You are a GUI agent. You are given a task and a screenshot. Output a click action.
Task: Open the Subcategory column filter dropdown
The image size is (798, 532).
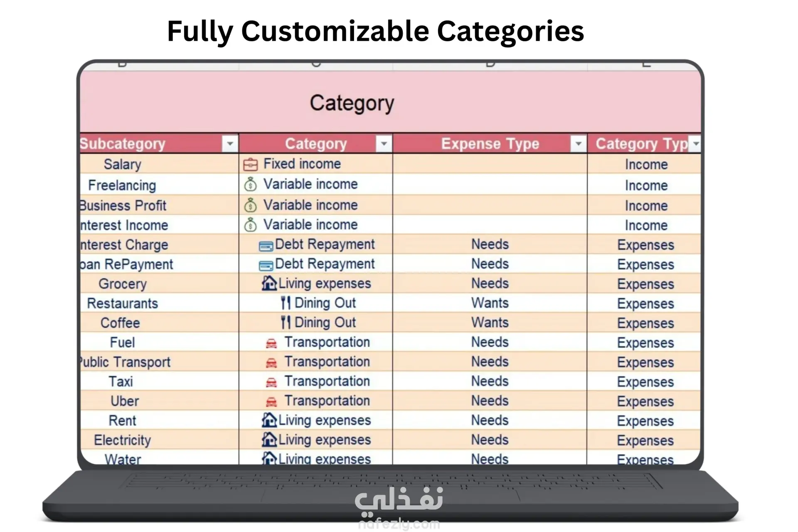click(229, 144)
